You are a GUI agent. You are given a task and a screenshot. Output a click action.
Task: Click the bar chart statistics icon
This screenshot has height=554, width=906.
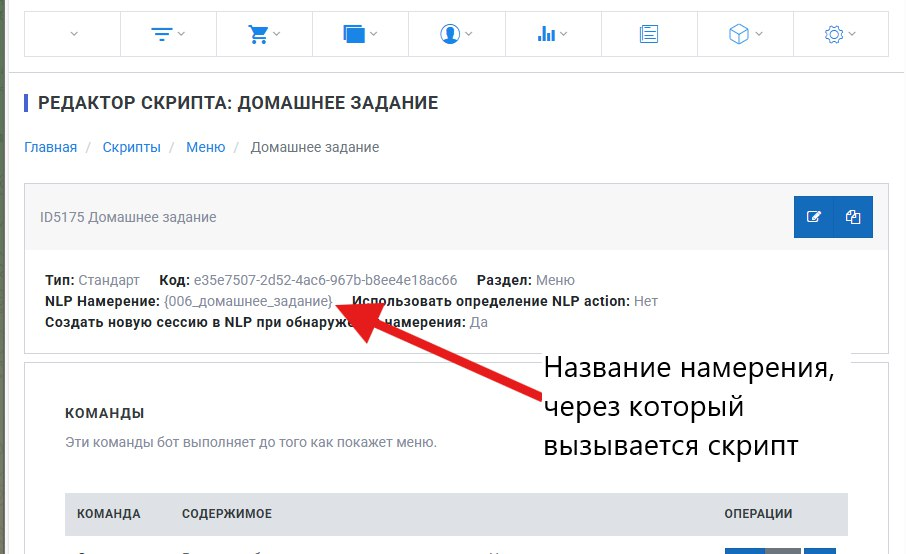tap(546, 34)
